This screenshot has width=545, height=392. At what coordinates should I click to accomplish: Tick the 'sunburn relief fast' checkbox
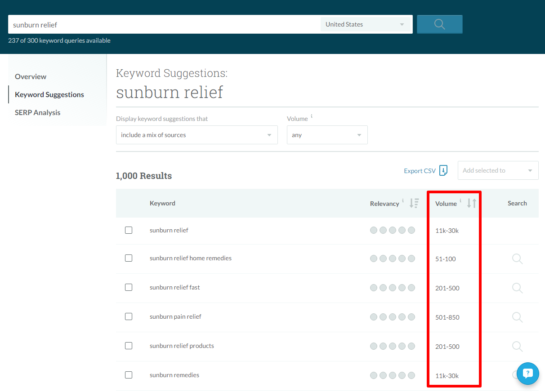click(129, 287)
